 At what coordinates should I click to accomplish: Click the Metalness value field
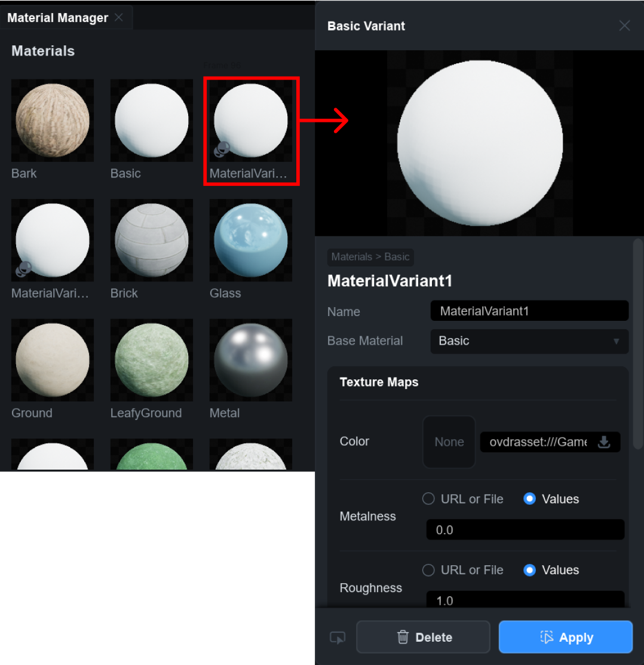(525, 530)
